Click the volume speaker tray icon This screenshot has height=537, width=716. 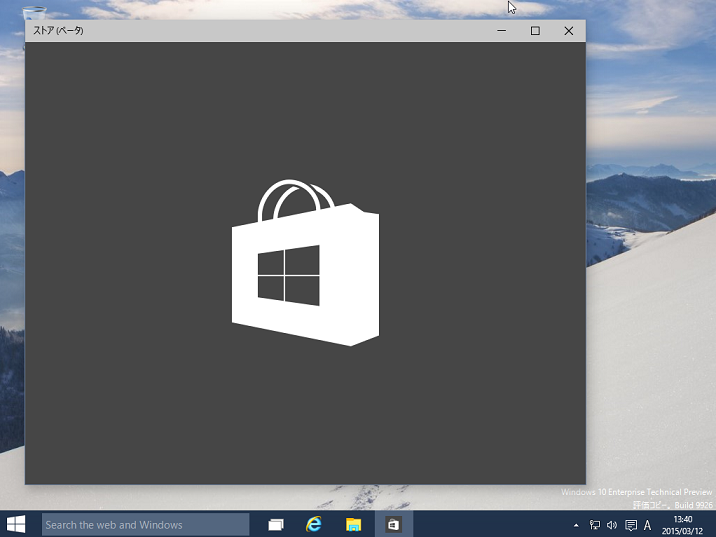tap(612, 525)
